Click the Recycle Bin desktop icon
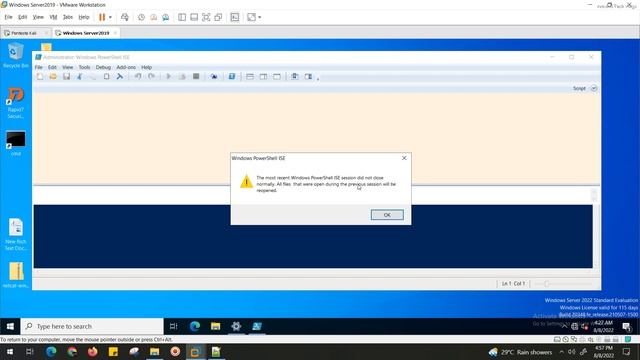The height and width of the screenshot is (360, 640). click(16, 56)
